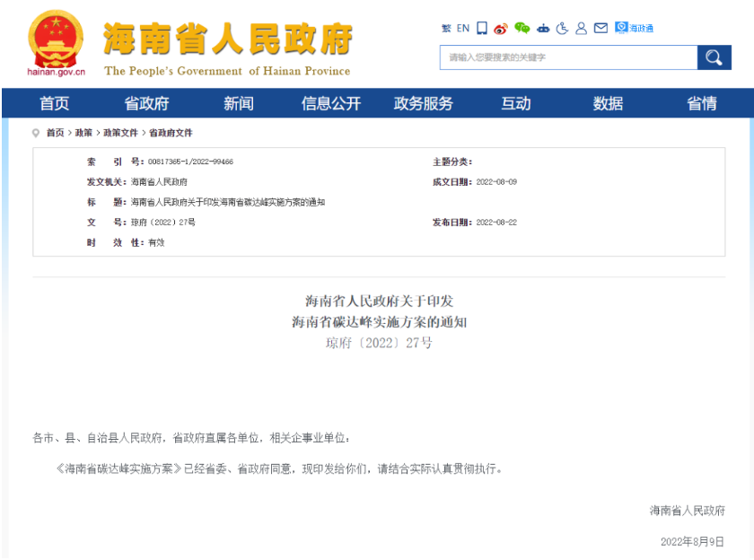Click the magnifier search button
The image size is (754, 560).
[x=714, y=57]
